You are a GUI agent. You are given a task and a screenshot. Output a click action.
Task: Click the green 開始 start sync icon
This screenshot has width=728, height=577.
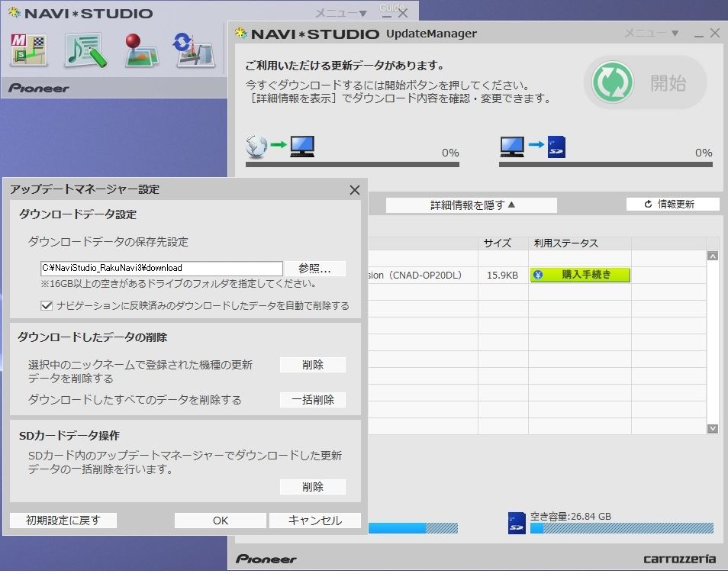[613, 82]
